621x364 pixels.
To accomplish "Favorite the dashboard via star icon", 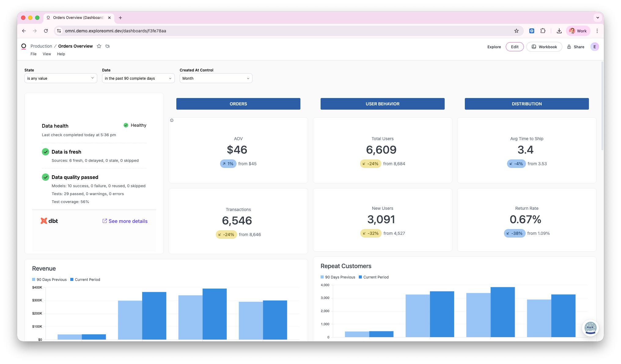I will click(x=99, y=46).
